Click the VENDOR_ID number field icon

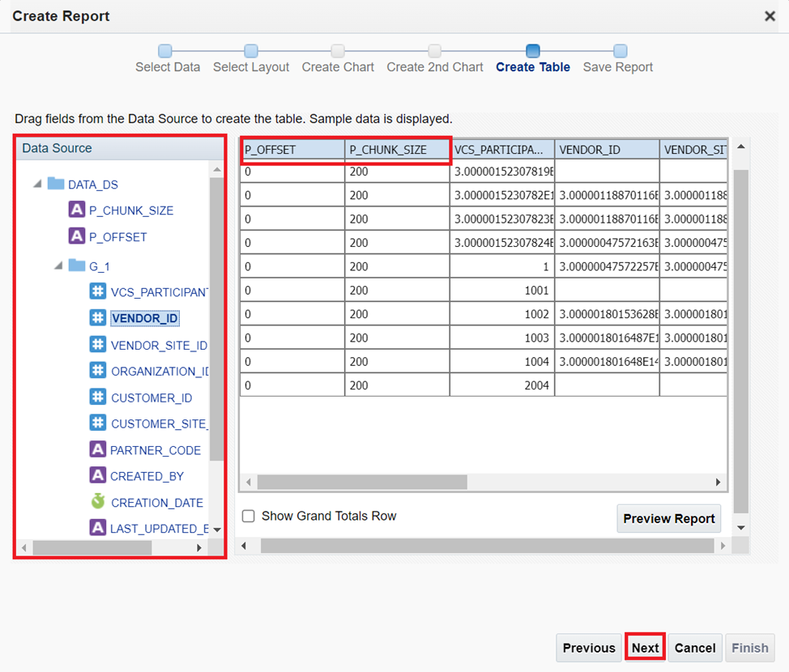pos(98,317)
